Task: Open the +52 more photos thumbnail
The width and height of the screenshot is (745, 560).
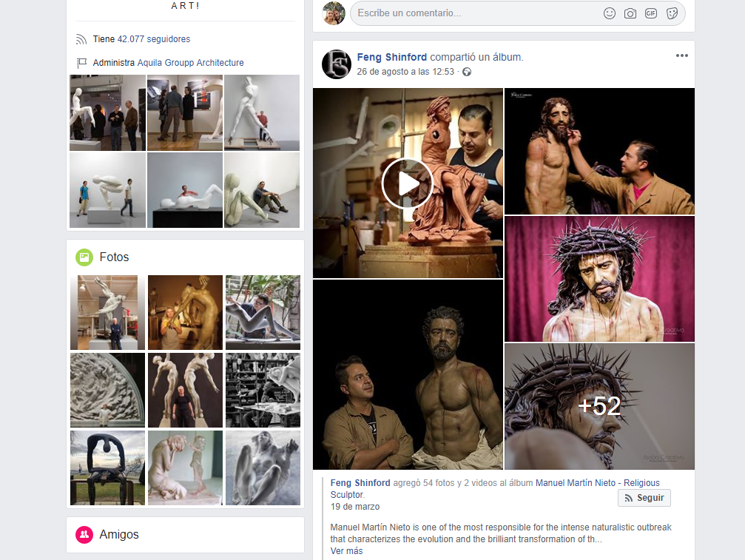Action: point(599,406)
